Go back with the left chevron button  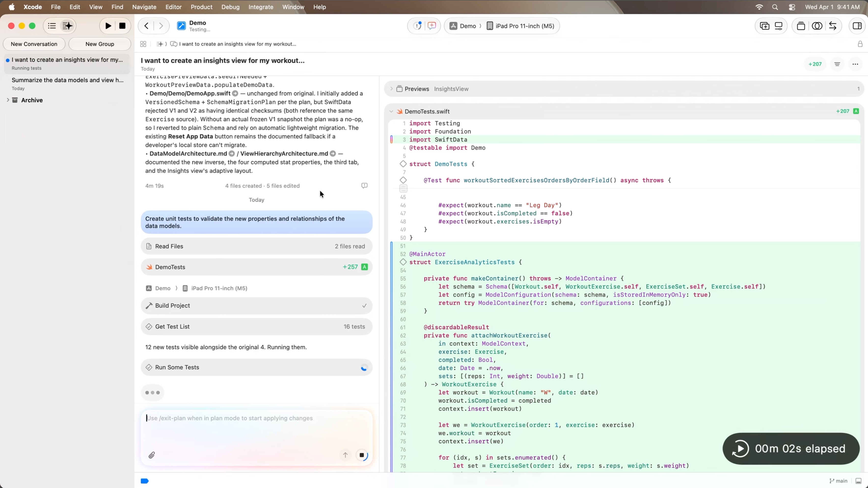pos(146,26)
